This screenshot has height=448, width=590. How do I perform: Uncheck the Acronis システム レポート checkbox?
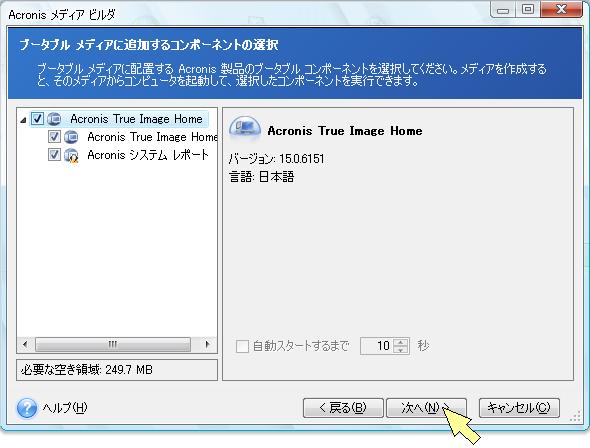point(54,154)
